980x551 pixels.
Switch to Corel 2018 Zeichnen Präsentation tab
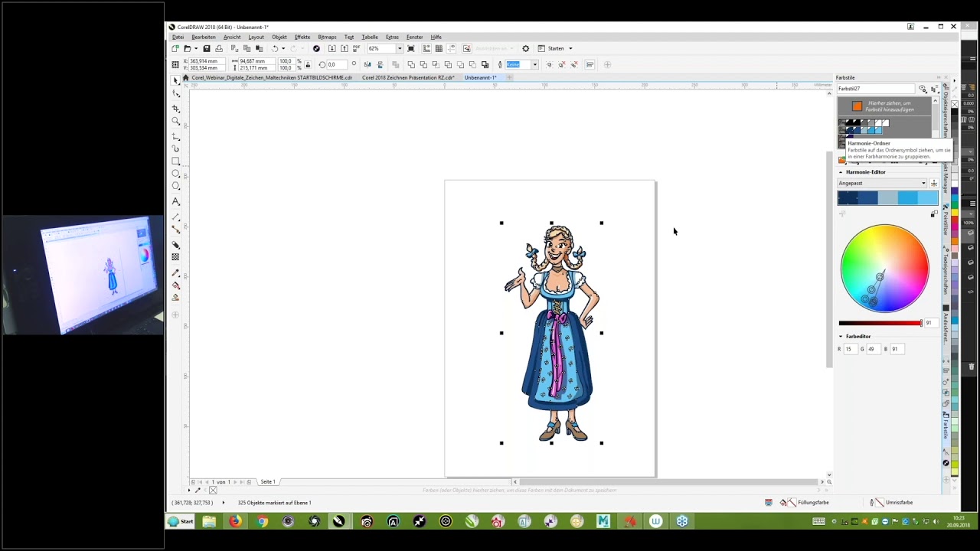[x=408, y=77]
